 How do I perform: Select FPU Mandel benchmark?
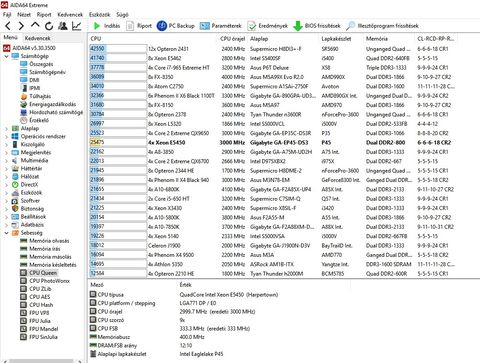pyautogui.click(x=39, y=329)
